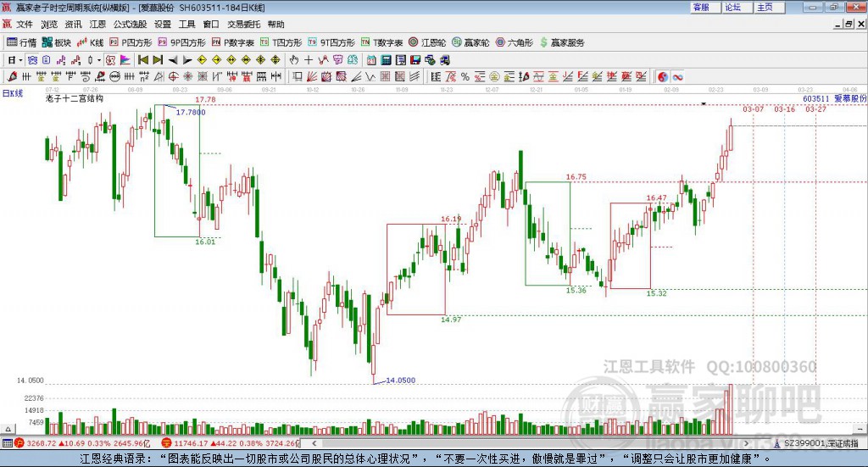Open the calculator icon

[x=387, y=60]
